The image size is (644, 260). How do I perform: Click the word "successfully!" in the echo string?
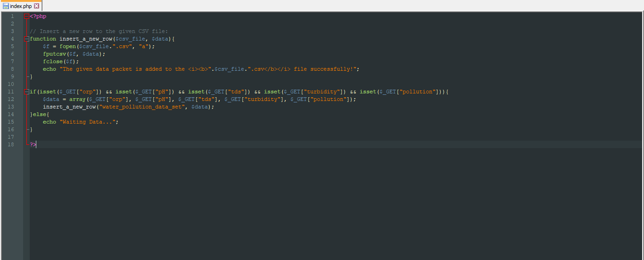[336, 69]
